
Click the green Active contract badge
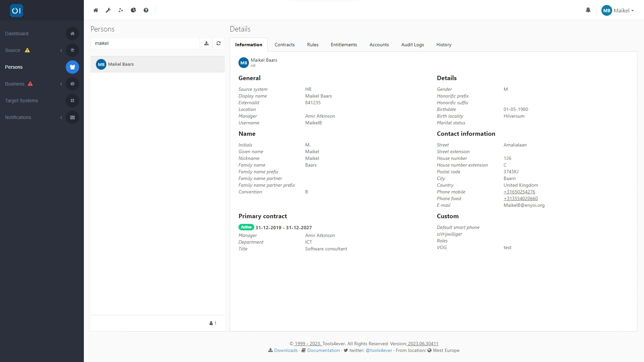pos(246,227)
